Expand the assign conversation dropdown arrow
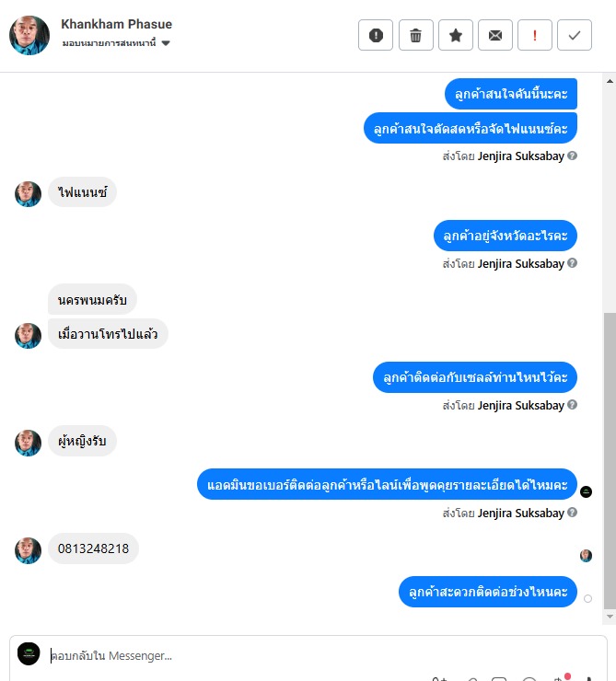 [166, 43]
